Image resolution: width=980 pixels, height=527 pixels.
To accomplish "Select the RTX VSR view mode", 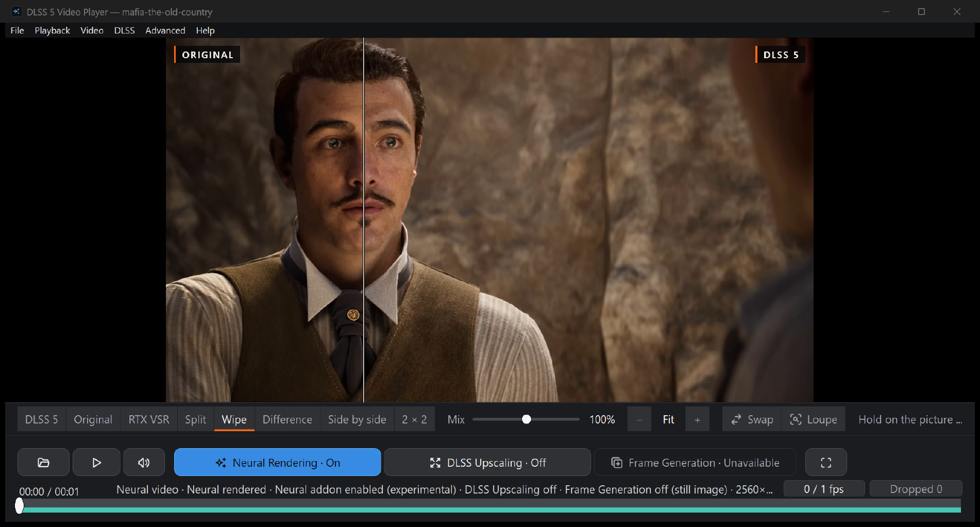I will coord(148,419).
